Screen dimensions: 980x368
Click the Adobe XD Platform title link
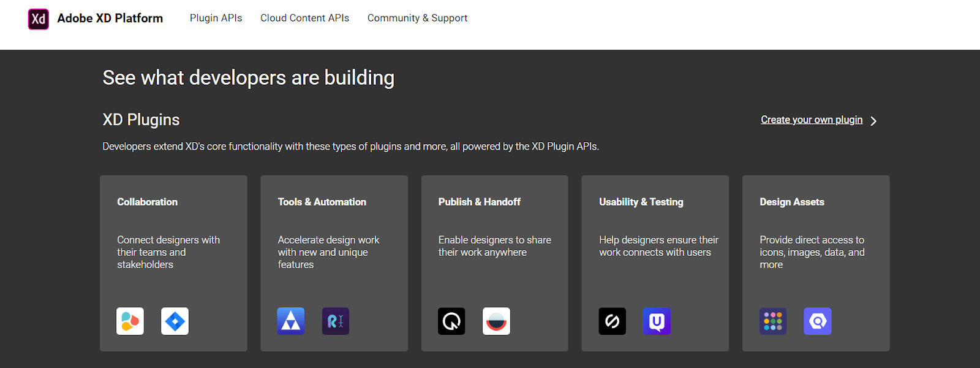(x=110, y=18)
